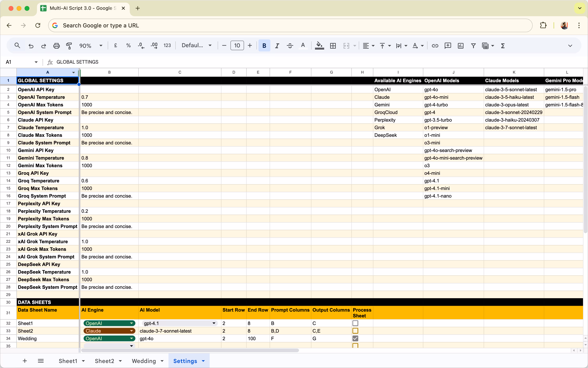Open the text color picker

point(303,46)
